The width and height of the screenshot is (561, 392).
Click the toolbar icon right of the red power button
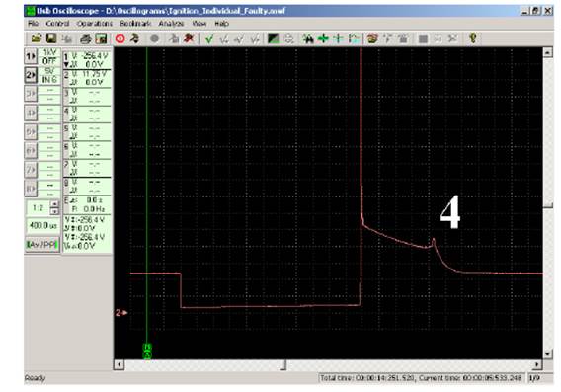(134, 39)
